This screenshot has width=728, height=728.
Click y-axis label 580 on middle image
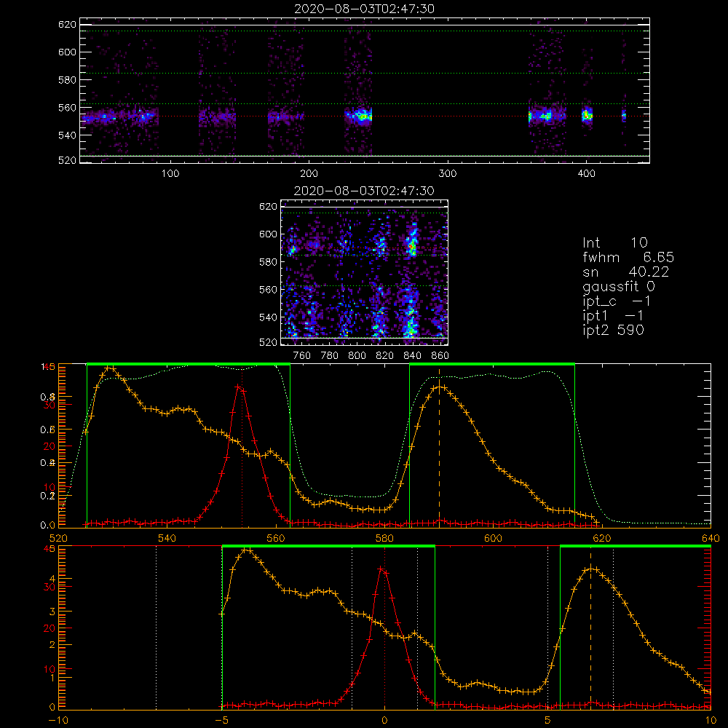coord(268,262)
